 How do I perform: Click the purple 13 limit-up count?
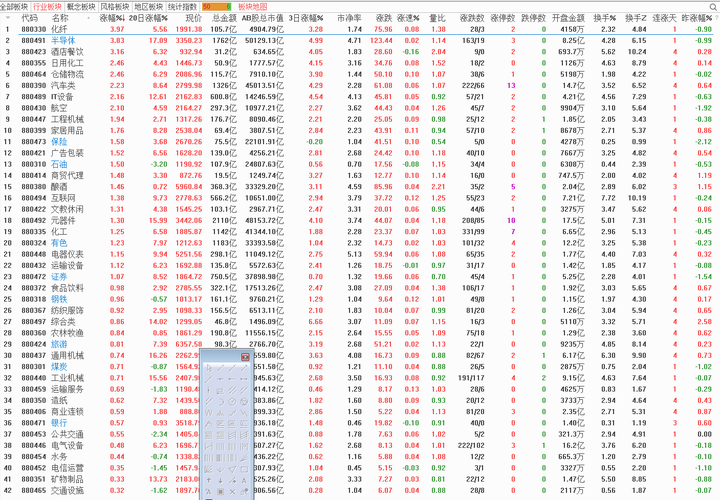[x=511, y=85]
